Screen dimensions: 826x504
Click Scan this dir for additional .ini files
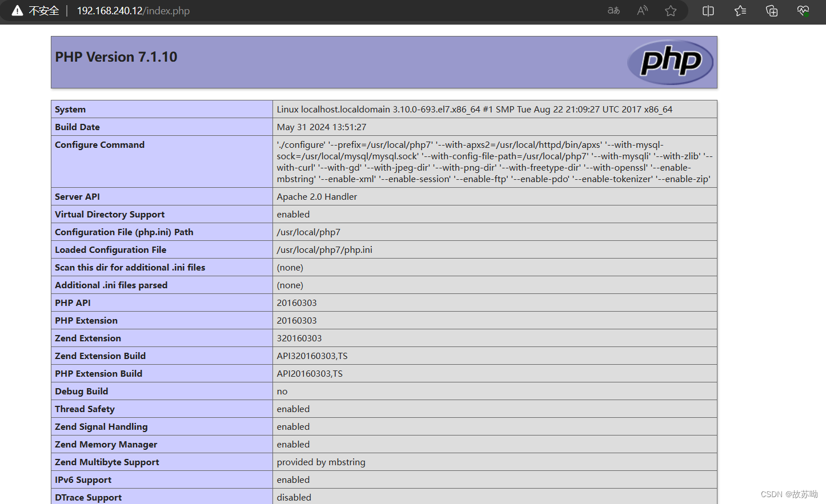pyautogui.click(x=130, y=268)
